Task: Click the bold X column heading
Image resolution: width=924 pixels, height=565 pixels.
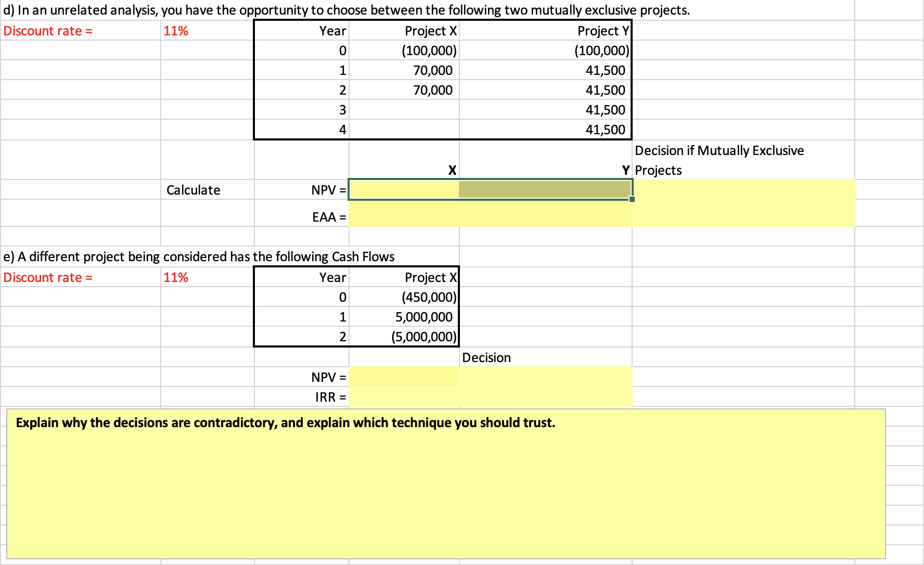Action: tap(452, 170)
